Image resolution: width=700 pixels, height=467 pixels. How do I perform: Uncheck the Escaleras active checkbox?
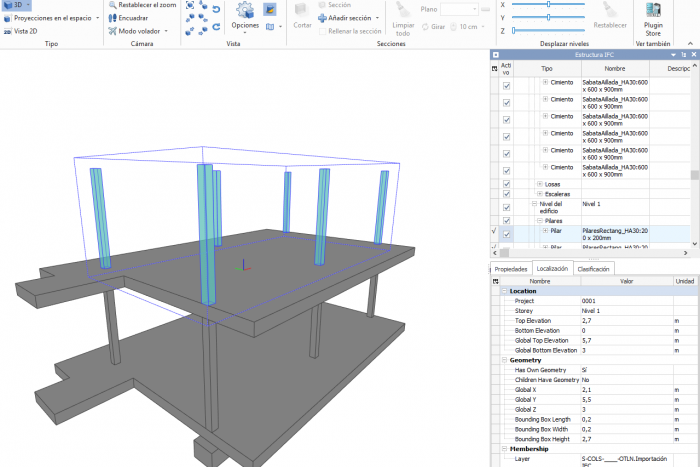[x=506, y=194]
